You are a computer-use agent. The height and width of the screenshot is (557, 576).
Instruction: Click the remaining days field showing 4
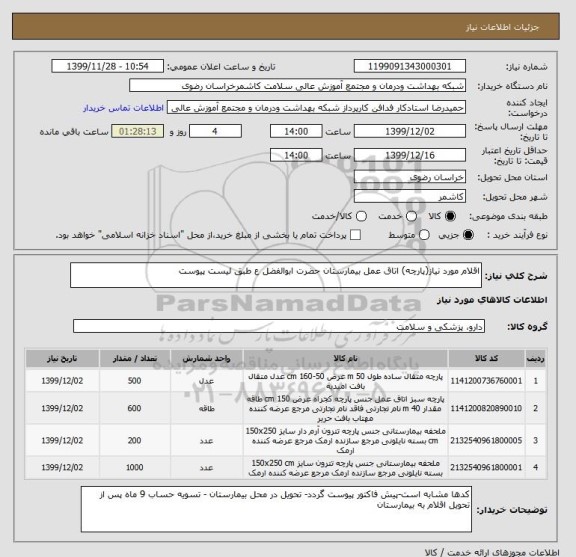coord(215,131)
